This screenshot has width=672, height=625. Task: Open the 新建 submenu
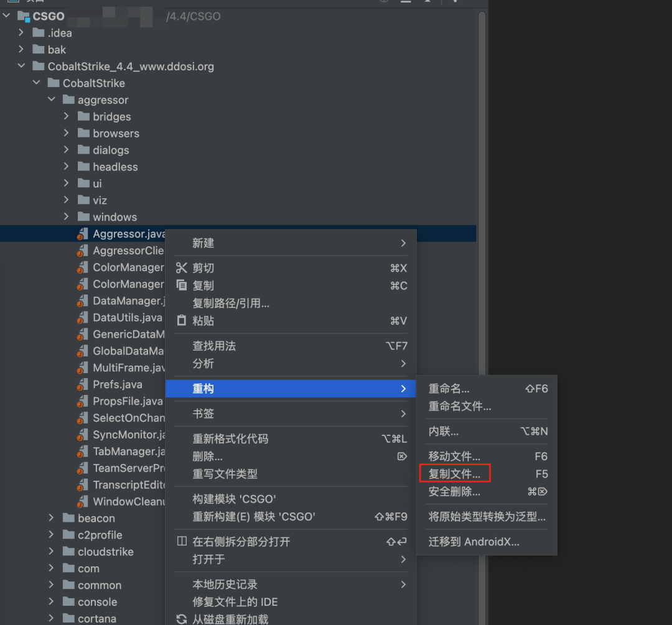[x=291, y=243]
